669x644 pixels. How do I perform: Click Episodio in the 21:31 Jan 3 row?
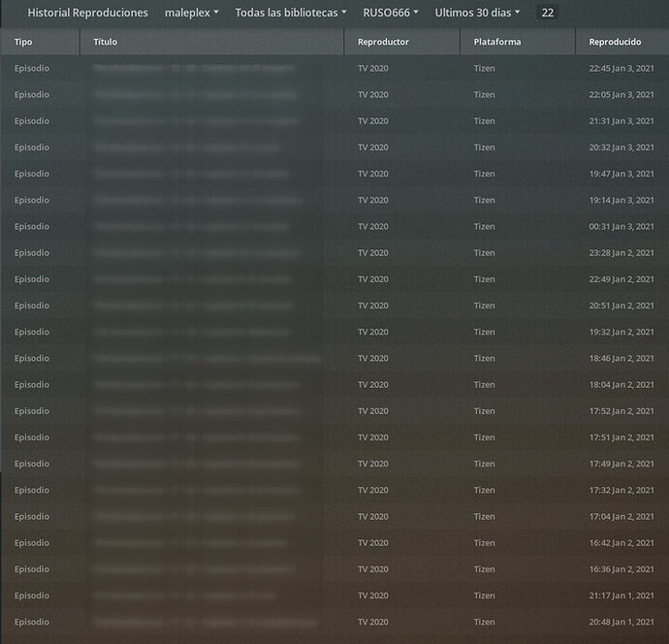click(32, 121)
